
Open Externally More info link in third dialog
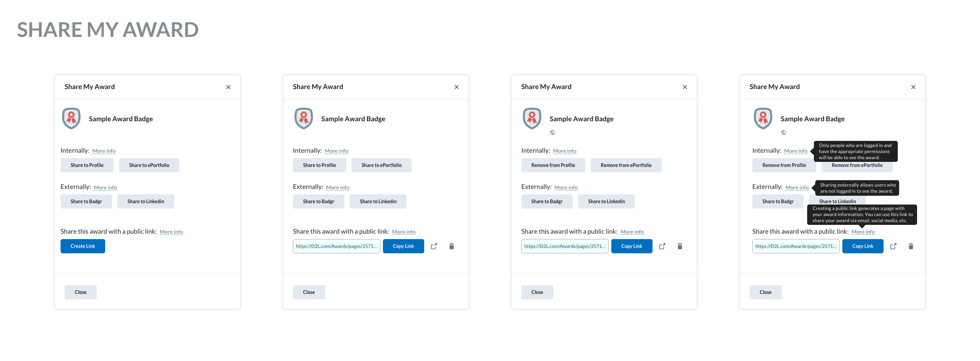tap(566, 188)
